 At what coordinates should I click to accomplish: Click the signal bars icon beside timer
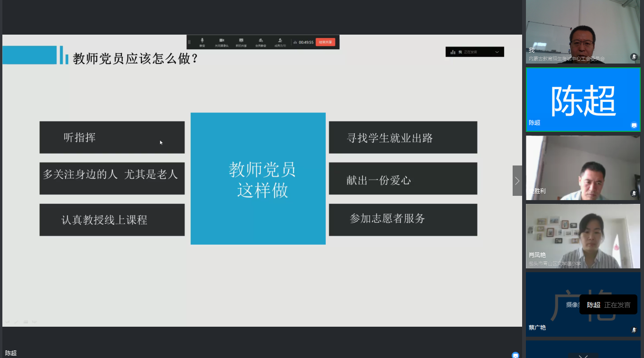tap(295, 42)
